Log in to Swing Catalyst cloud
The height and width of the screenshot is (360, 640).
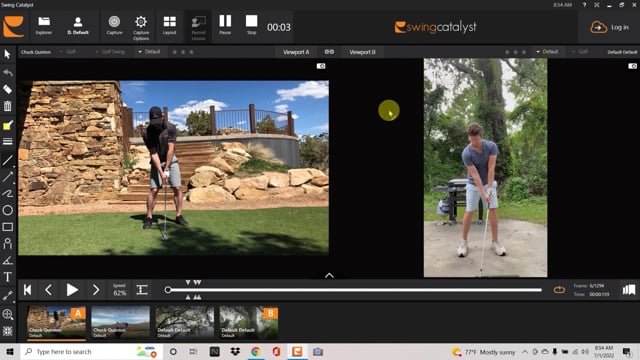click(609, 27)
